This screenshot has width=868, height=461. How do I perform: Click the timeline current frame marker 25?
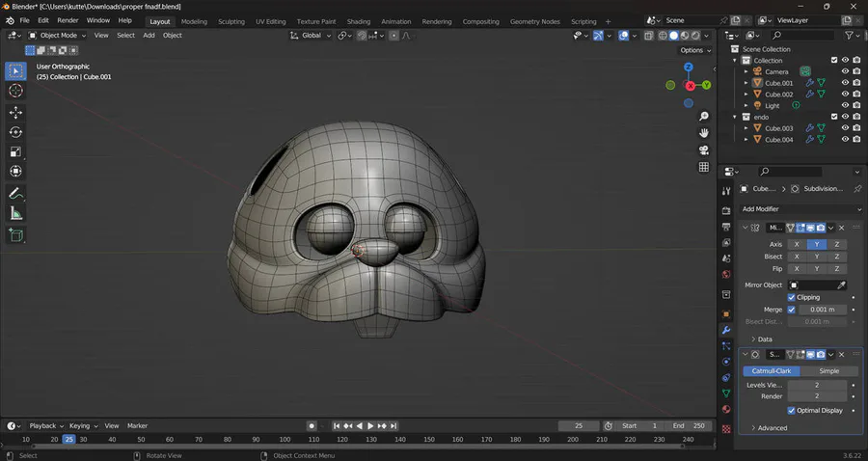[68, 439]
